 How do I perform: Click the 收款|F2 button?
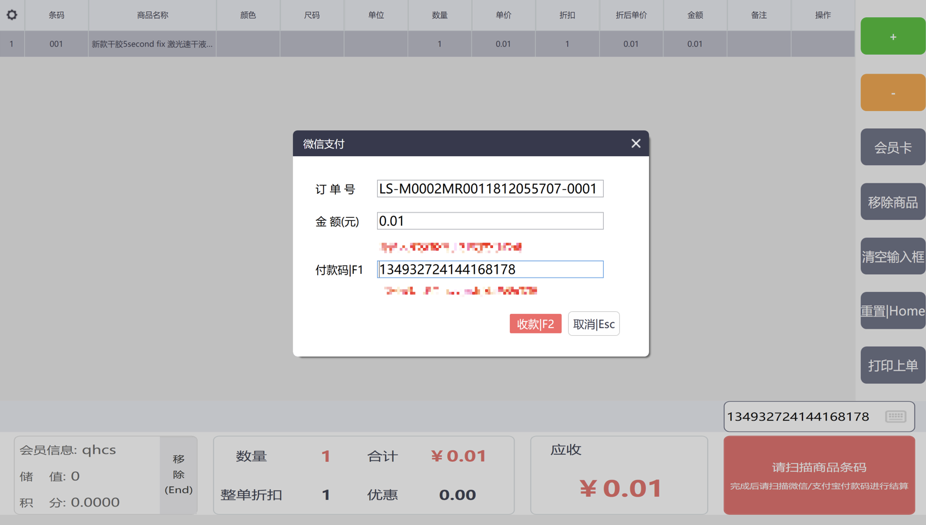coord(535,324)
